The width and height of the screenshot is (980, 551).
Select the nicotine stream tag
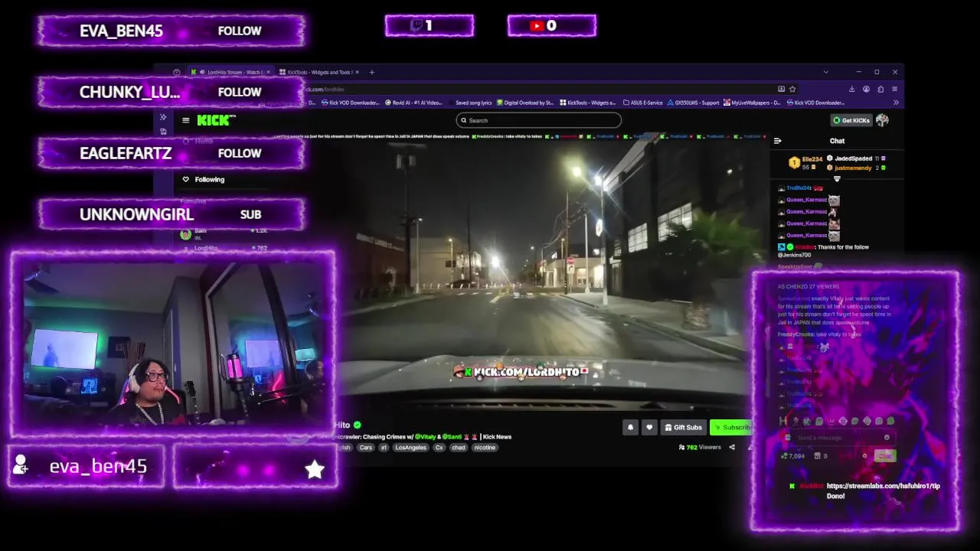pos(485,447)
